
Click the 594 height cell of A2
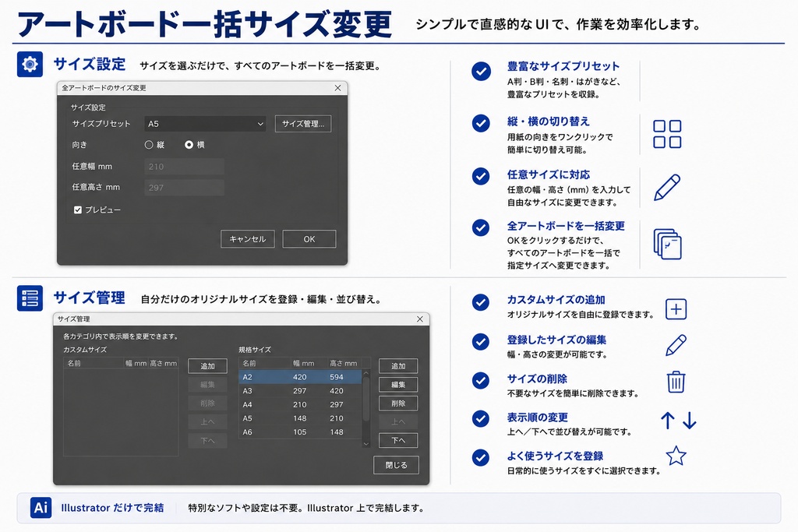[x=337, y=377]
